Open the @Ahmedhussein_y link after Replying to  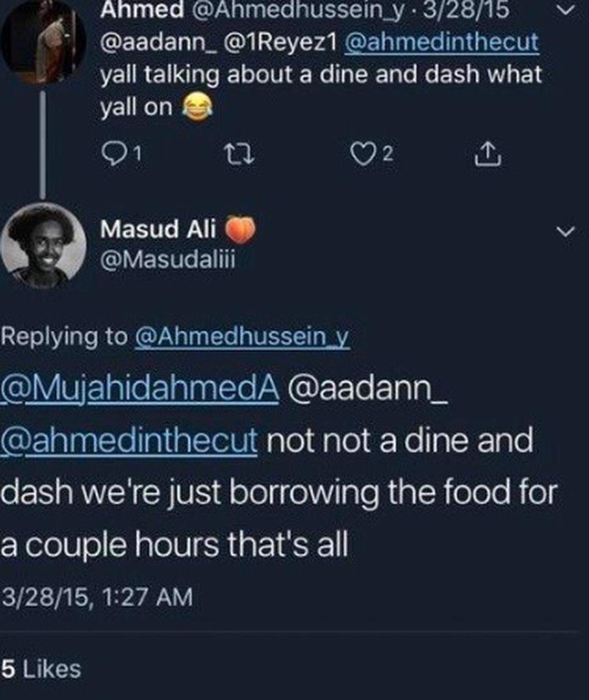pyautogui.click(x=242, y=337)
